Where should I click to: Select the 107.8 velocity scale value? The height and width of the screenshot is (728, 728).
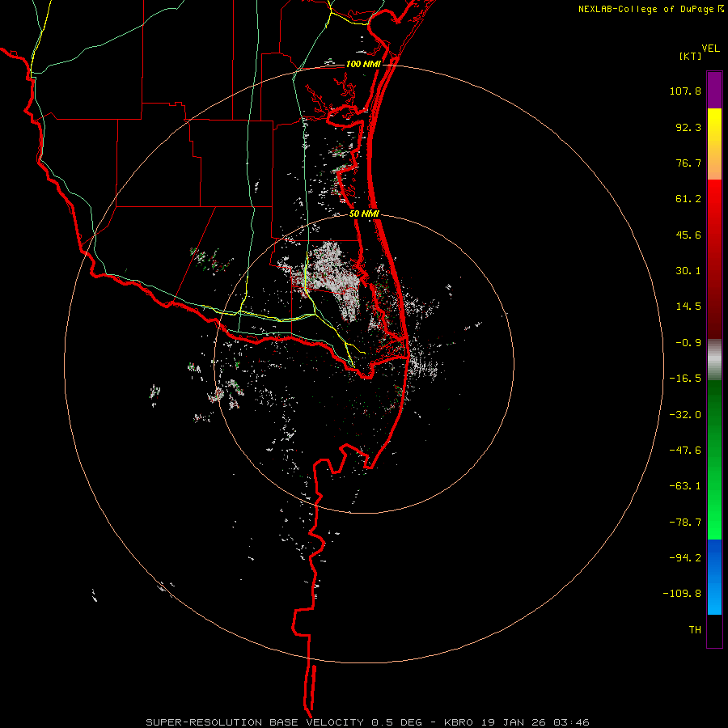(x=685, y=91)
